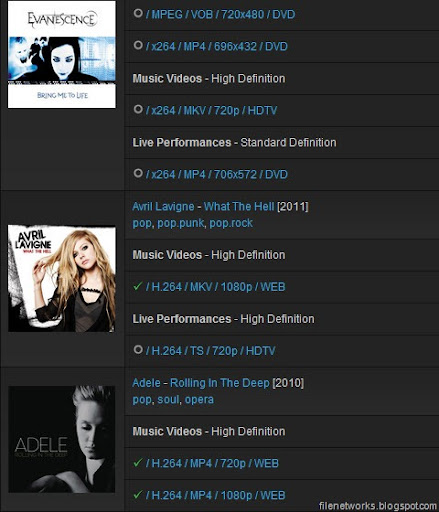Screen dimensions: 439x512
Task: Open the Rolling In The Deep link
Action: click(220, 383)
